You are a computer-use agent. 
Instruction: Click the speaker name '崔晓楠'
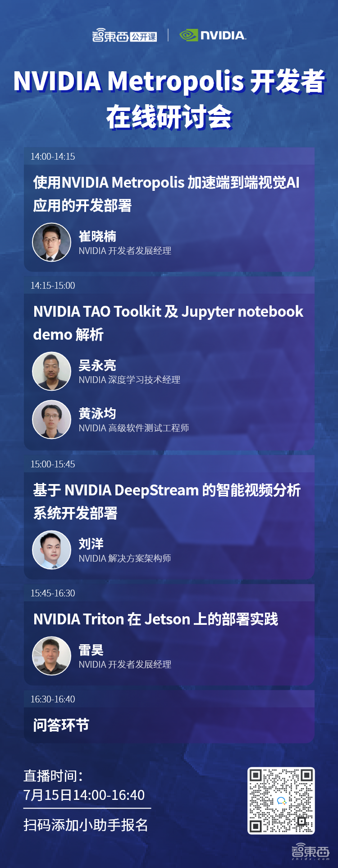pos(97,236)
